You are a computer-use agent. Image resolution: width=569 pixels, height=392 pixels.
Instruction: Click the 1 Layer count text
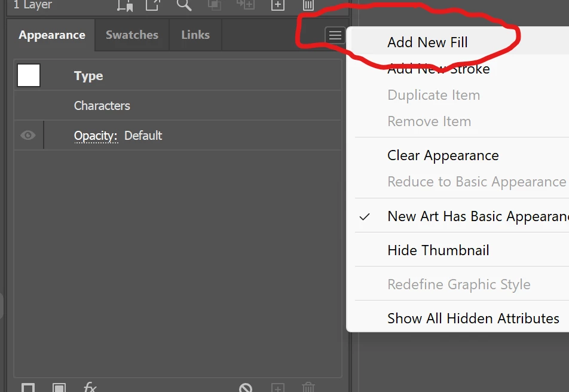[33, 5]
